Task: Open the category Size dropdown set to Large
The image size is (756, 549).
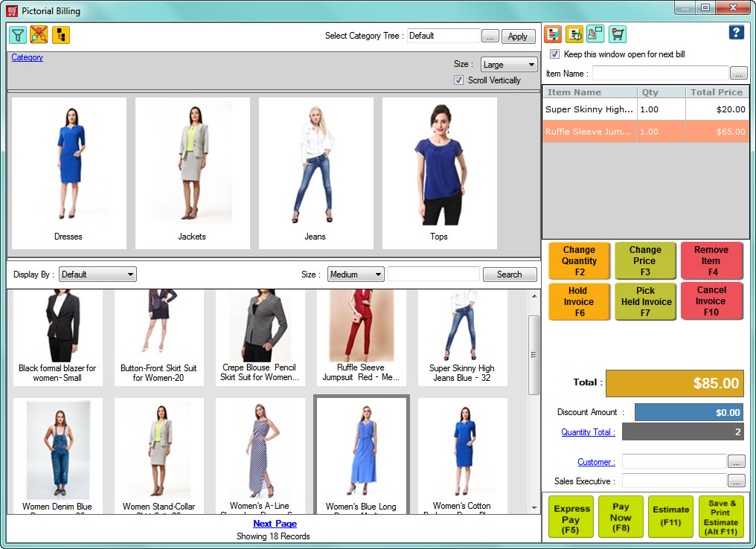Action: point(509,65)
